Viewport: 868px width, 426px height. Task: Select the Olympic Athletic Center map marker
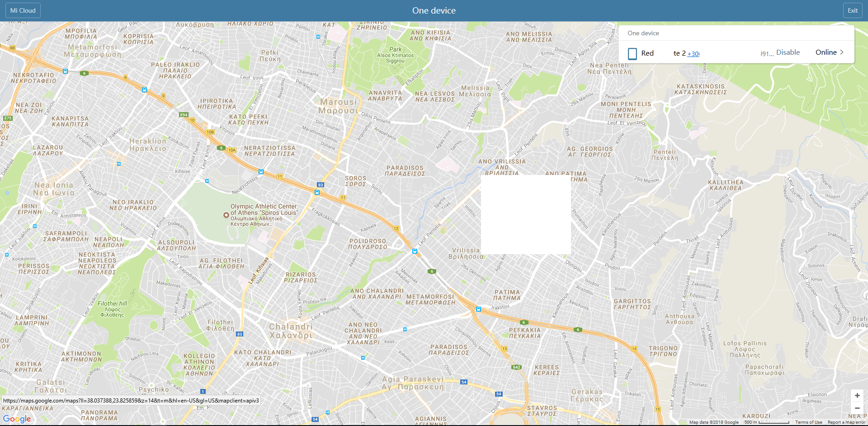click(226, 215)
